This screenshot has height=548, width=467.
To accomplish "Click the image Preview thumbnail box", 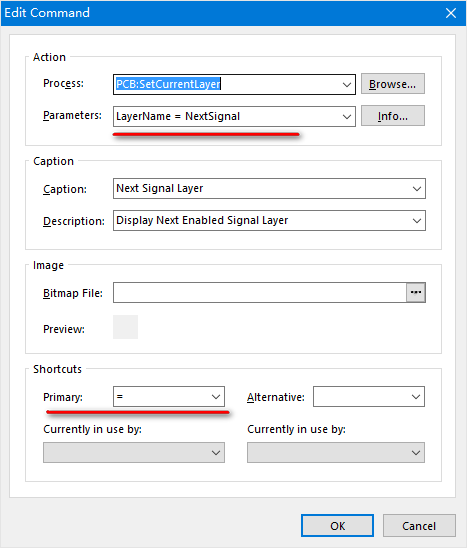I will [x=125, y=327].
